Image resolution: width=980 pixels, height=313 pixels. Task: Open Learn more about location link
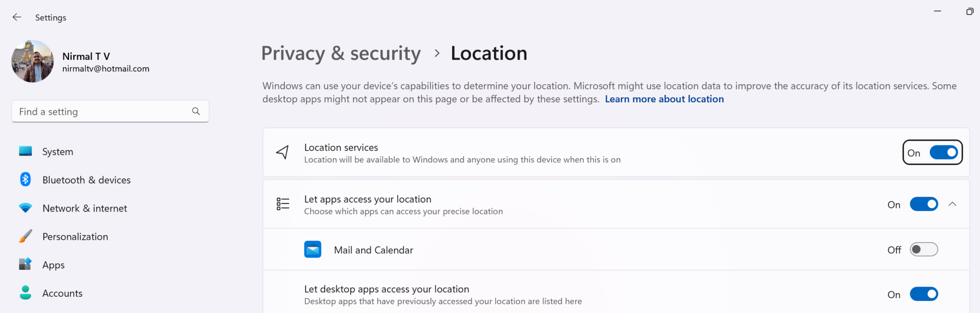pos(664,99)
